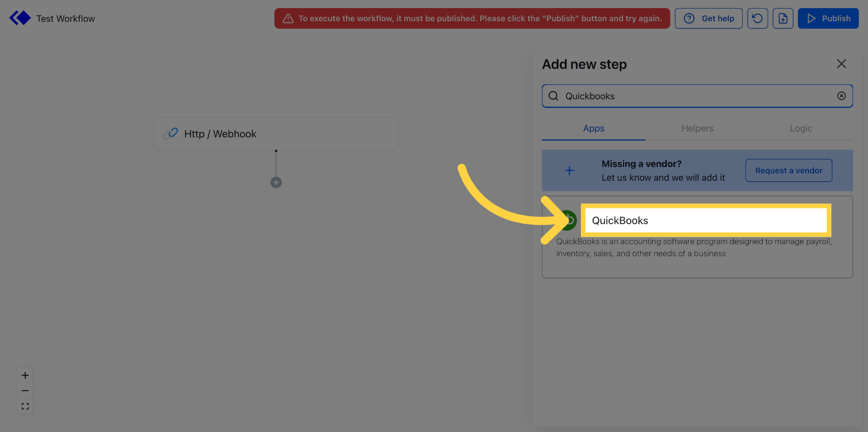Viewport: 868px width, 432px height.
Task: Click the restore/undo icon near Publish
Action: click(757, 18)
